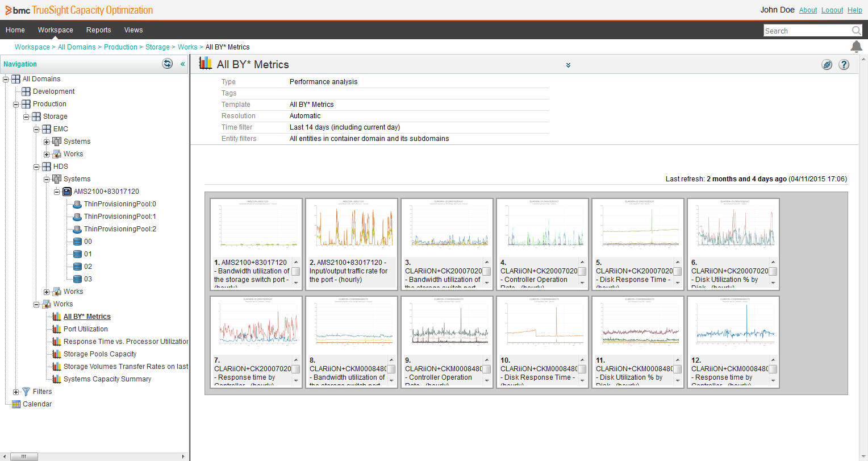The height and width of the screenshot is (461, 868).
Task: Click the Filters funnel icon
Action: [x=26, y=392]
